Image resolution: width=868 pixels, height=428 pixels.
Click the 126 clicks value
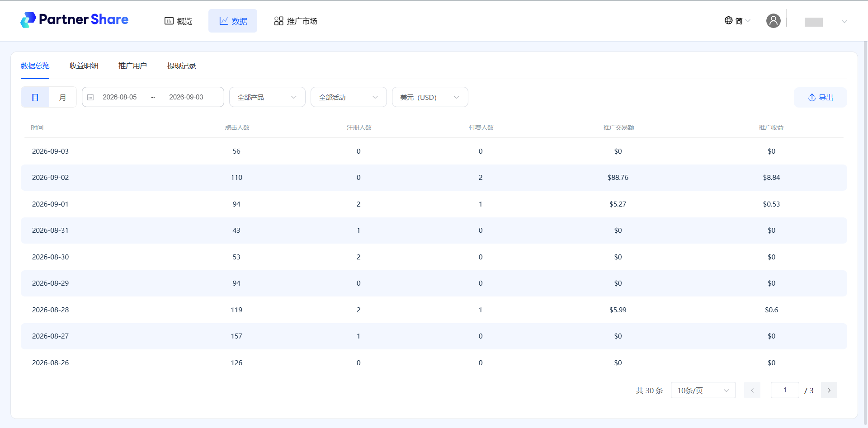click(x=236, y=363)
